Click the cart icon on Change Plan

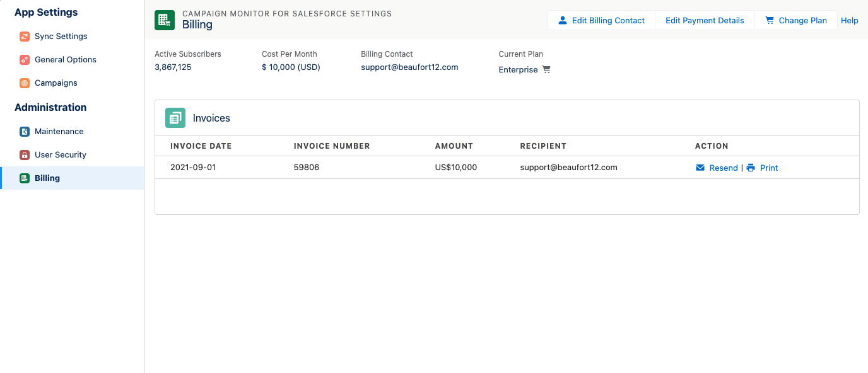pyautogui.click(x=770, y=21)
